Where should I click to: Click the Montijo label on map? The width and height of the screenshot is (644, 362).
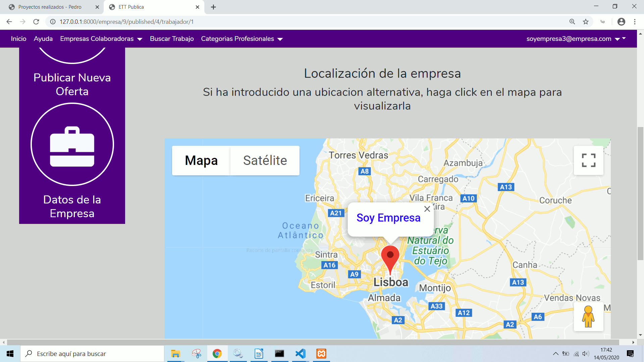click(x=435, y=288)
